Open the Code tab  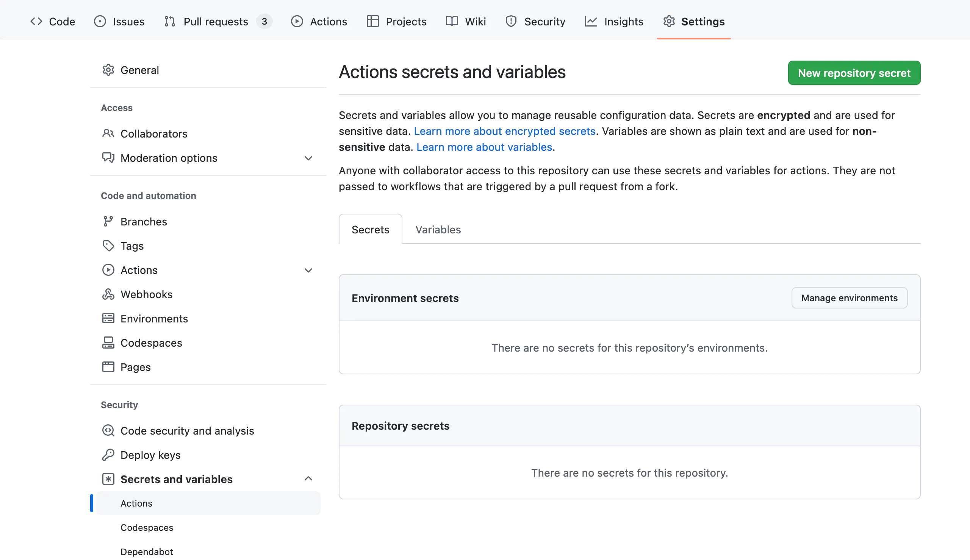coord(53,22)
